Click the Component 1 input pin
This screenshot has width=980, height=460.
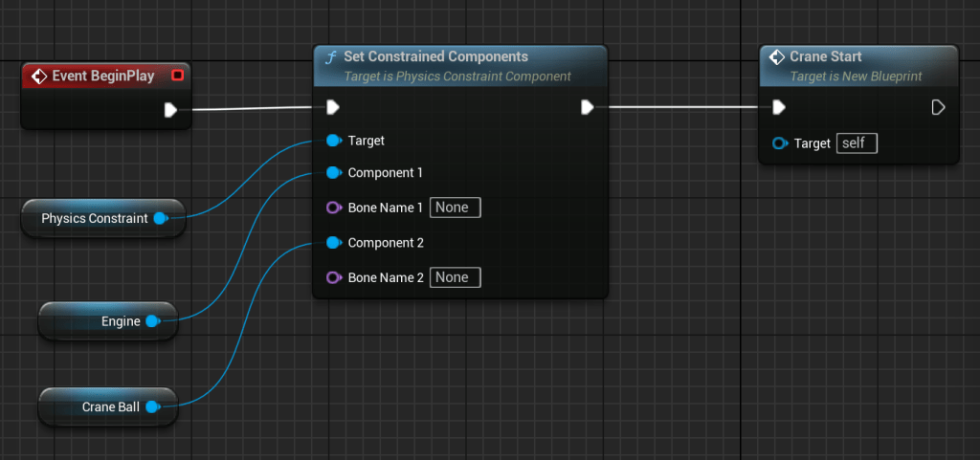(x=333, y=173)
